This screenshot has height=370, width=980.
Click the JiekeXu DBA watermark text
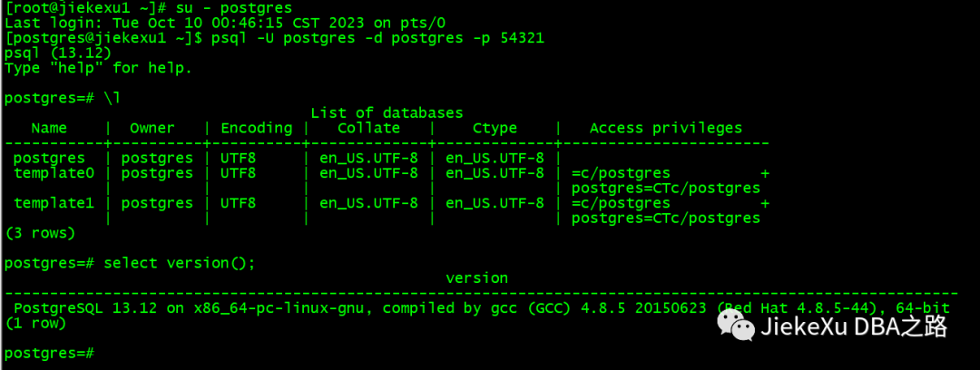pos(855,326)
